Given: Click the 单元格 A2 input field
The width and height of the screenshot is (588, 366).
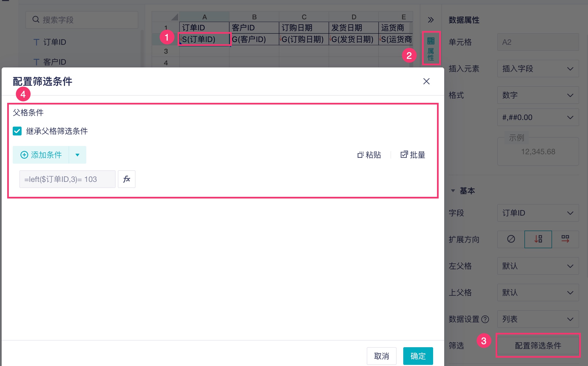Looking at the screenshot, I should [x=538, y=42].
